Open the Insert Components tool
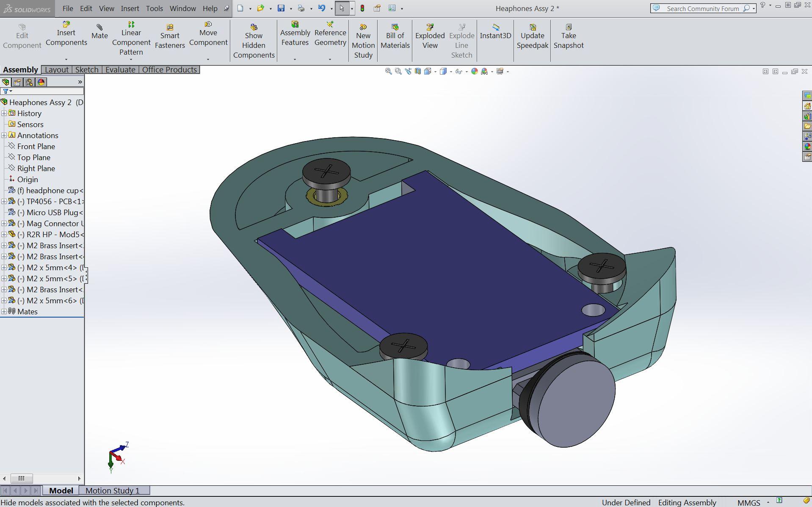The image size is (812, 507). (x=66, y=34)
